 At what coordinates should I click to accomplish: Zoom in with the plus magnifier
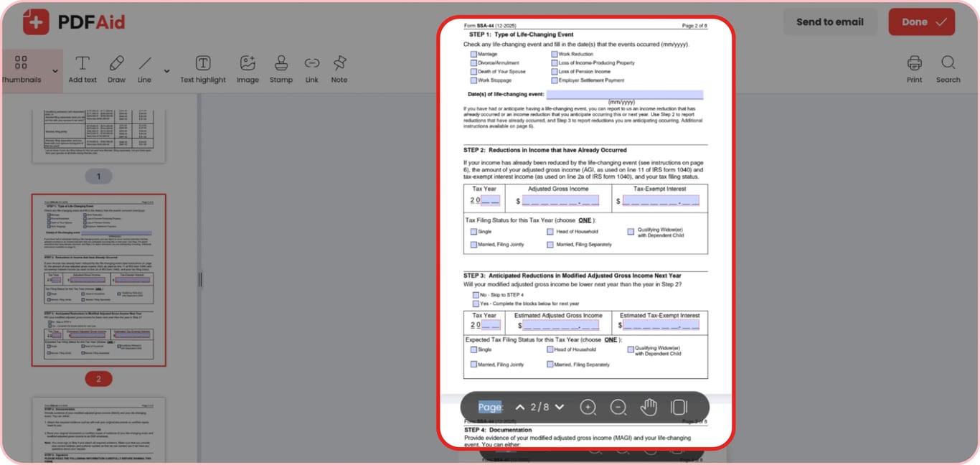[588, 408]
